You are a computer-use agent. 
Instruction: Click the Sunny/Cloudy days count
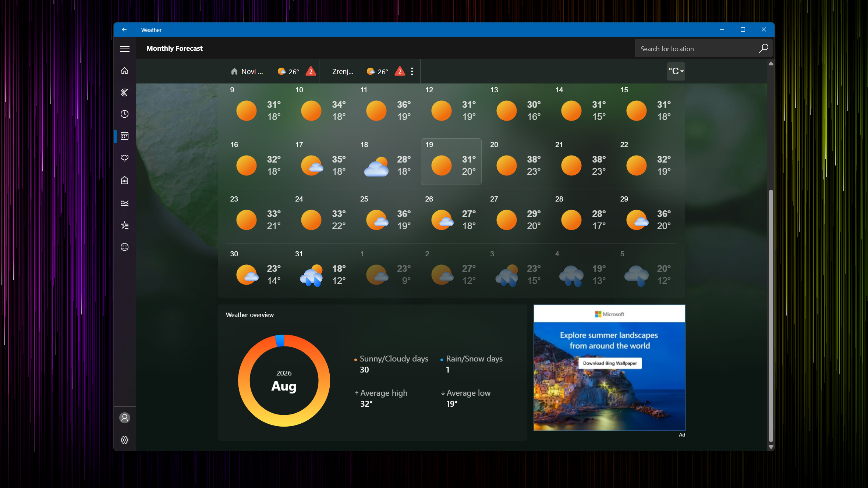(x=364, y=370)
